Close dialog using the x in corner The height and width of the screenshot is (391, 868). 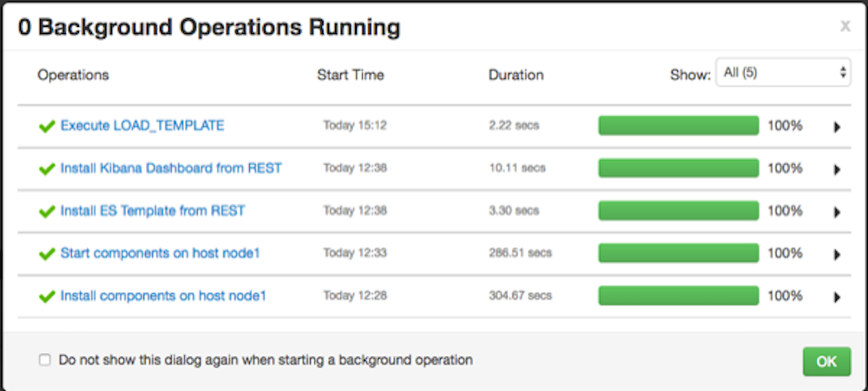(x=845, y=26)
